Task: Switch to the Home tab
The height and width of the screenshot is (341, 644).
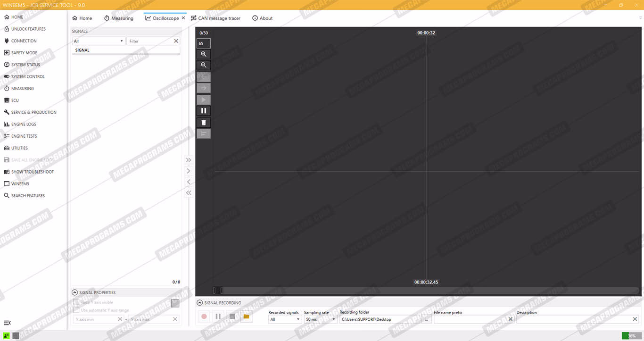Action: pos(82,18)
